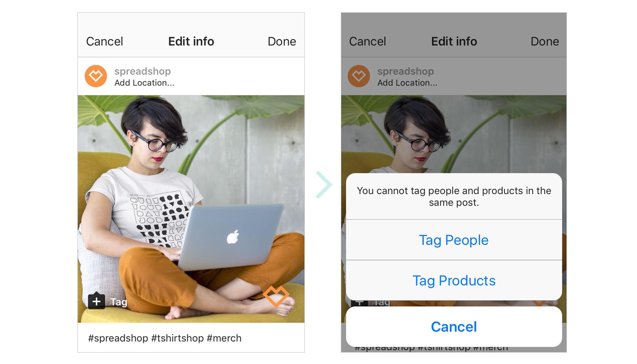The width and height of the screenshot is (637, 364).
Task: Select Tag Products in the action sheet
Action: (x=454, y=280)
